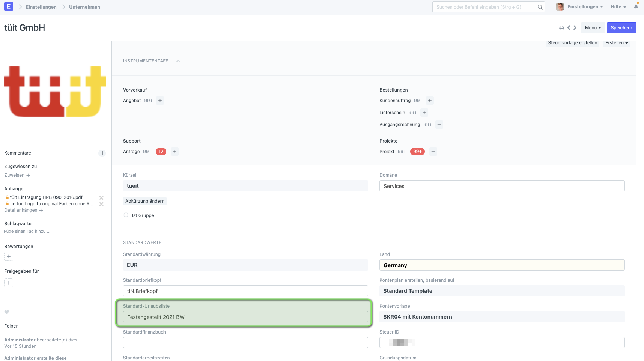Go to the next record arrow
The height and width of the screenshot is (361, 644).
(x=575, y=28)
